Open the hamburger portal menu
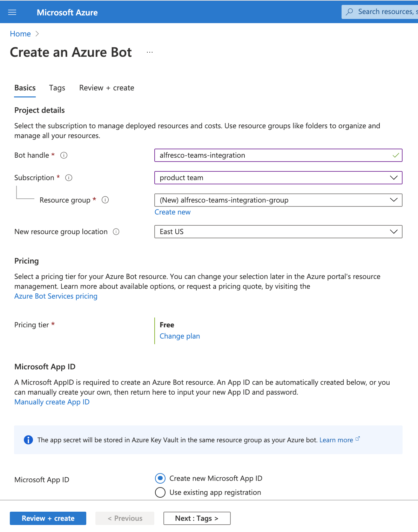Screen dimensions: 418x532 click(12, 13)
